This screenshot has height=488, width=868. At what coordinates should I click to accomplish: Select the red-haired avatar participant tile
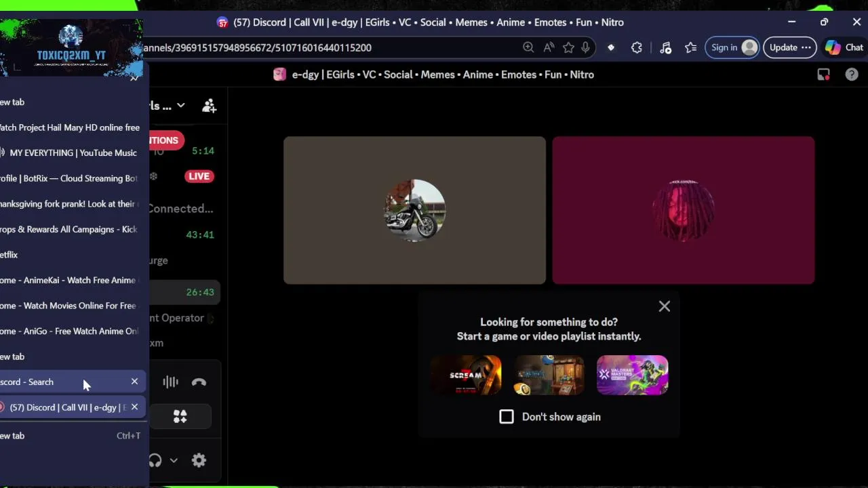pyautogui.click(x=683, y=210)
